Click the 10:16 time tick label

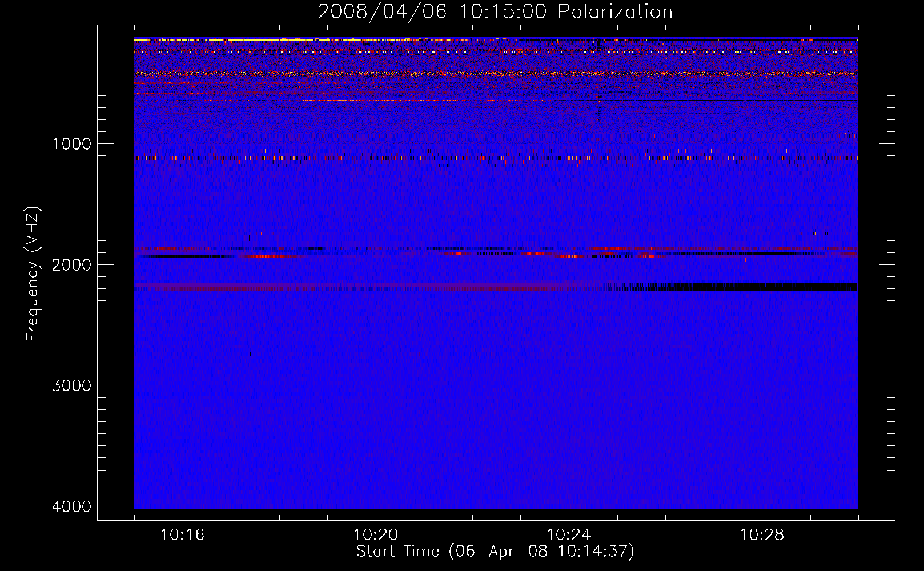pyautogui.click(x=182, y=535)
